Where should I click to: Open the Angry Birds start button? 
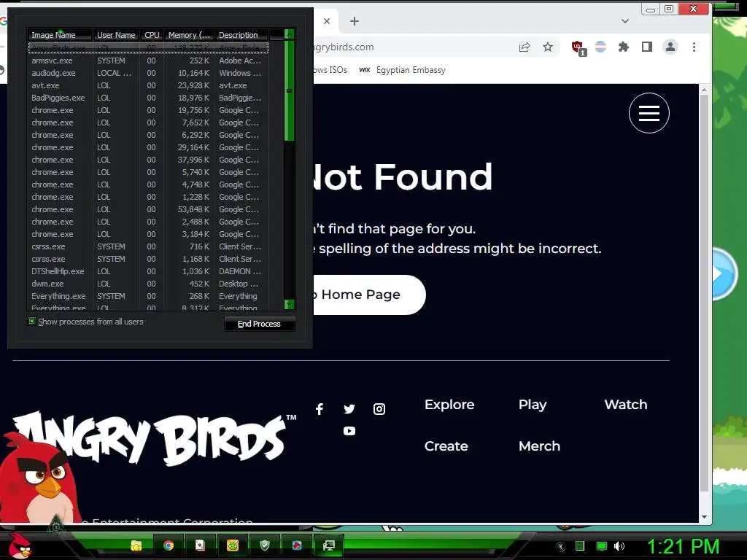click(x=19, y=545)
